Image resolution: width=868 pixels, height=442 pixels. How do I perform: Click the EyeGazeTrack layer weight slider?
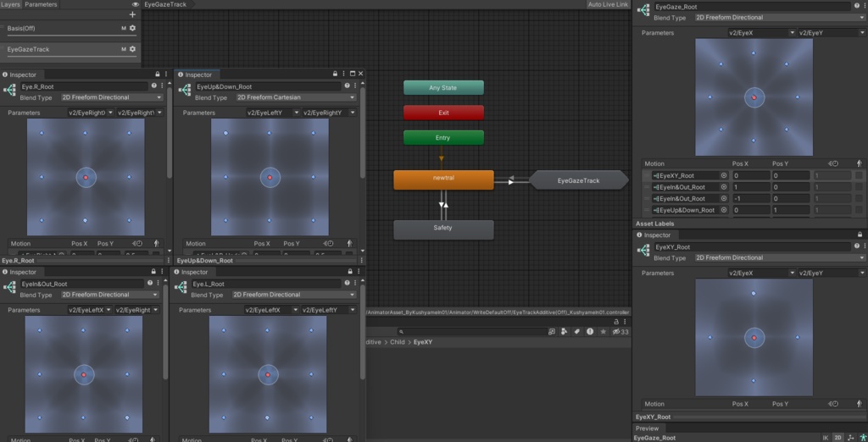(71, 56)
